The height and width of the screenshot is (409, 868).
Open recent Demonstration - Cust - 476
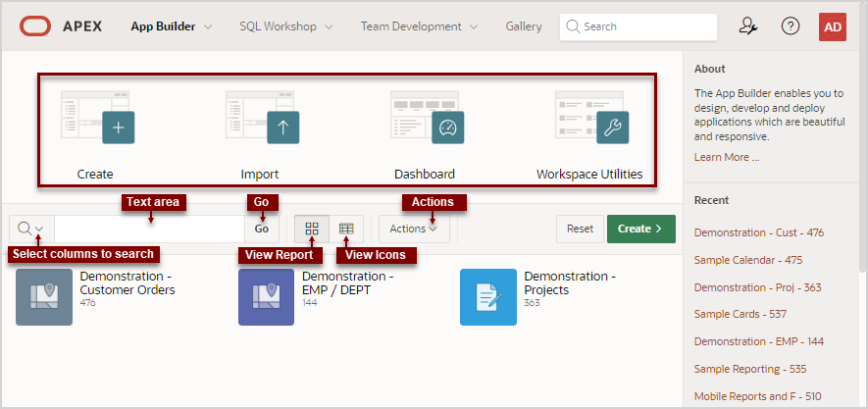pos(759,232)
